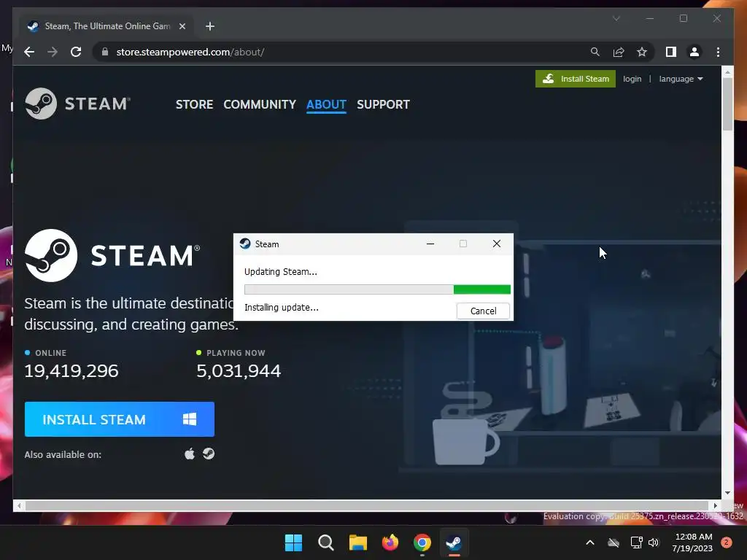Minimize the Steam updater dialog
747x560 pixels.
[x=430, y=244]
